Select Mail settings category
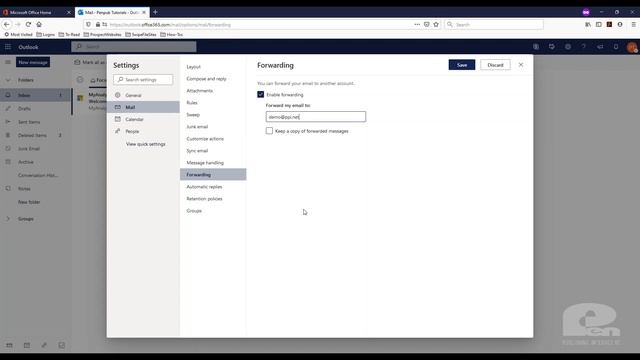The height and width of the screenshot is (360, 640). (143, 107)
